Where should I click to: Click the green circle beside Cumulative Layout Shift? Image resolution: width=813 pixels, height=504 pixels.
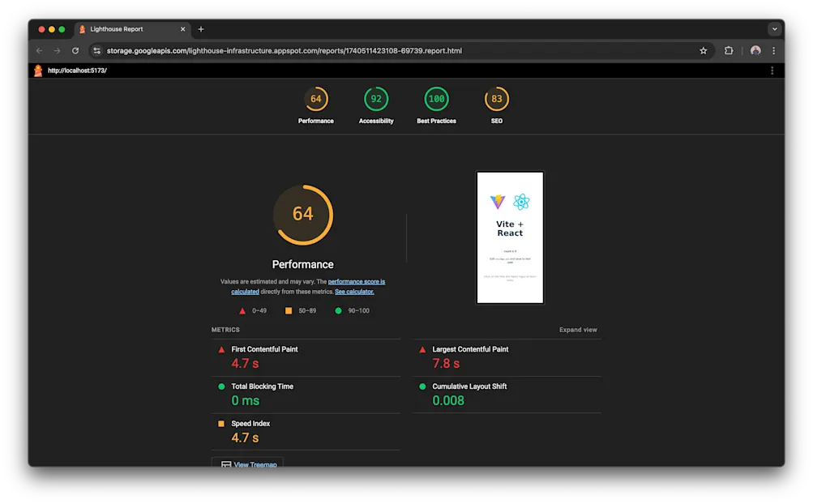(x=422, y=387)
